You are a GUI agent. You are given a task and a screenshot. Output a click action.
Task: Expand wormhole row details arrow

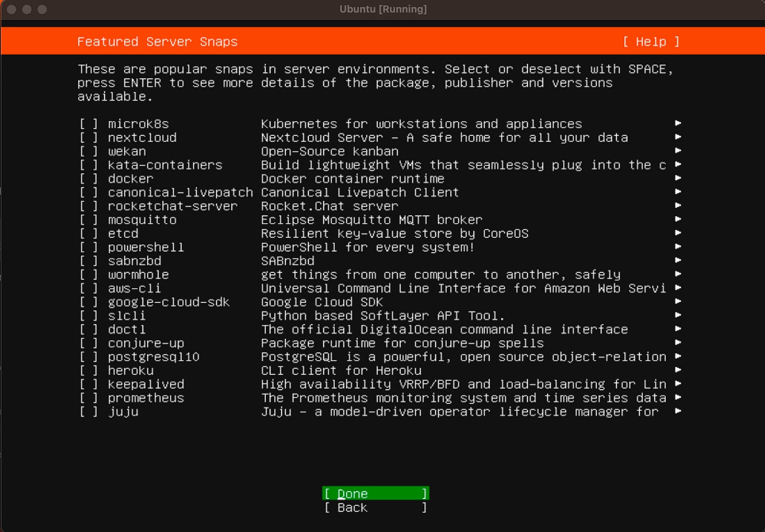678,274
